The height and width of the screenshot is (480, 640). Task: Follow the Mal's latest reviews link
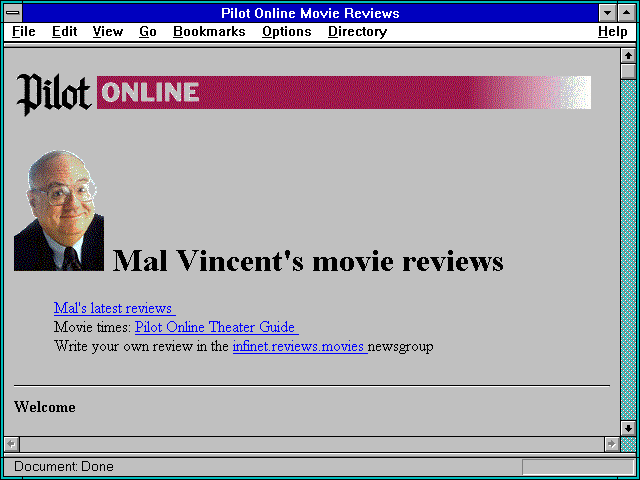[115, 308]
